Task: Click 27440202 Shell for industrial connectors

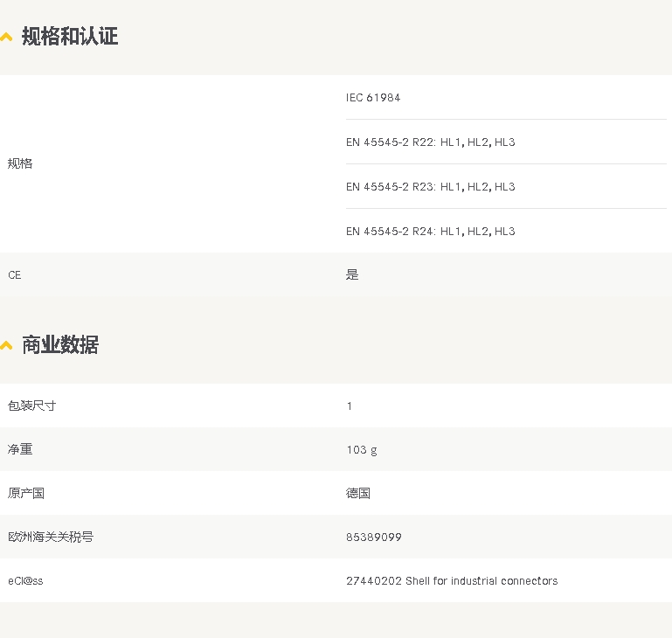Action: point(452,581)
